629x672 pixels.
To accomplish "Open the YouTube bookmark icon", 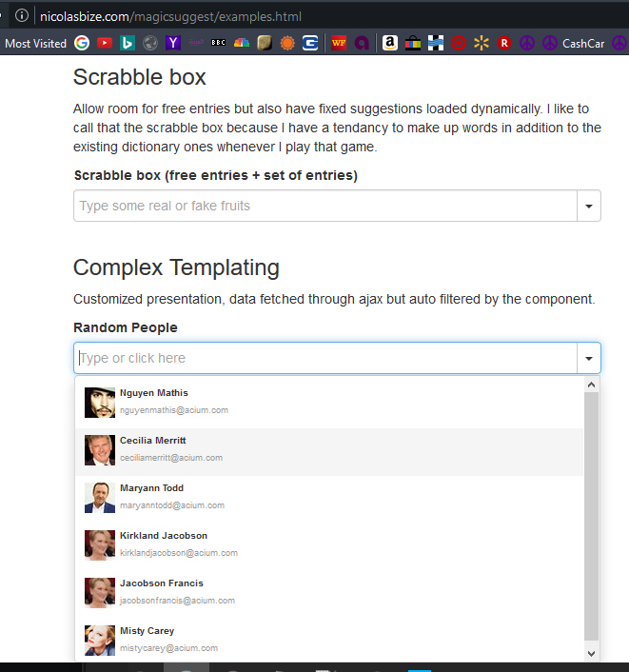I will (x=105, y=43).
